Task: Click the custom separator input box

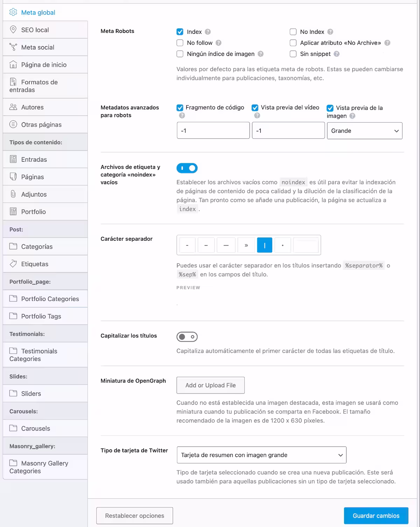Action: click(x=306, y=245)
